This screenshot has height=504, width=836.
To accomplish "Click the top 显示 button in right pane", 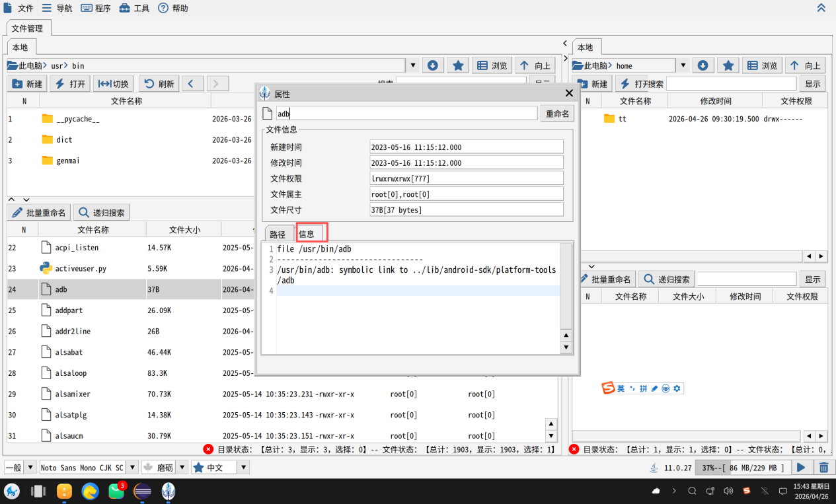I will pos(812,84).
